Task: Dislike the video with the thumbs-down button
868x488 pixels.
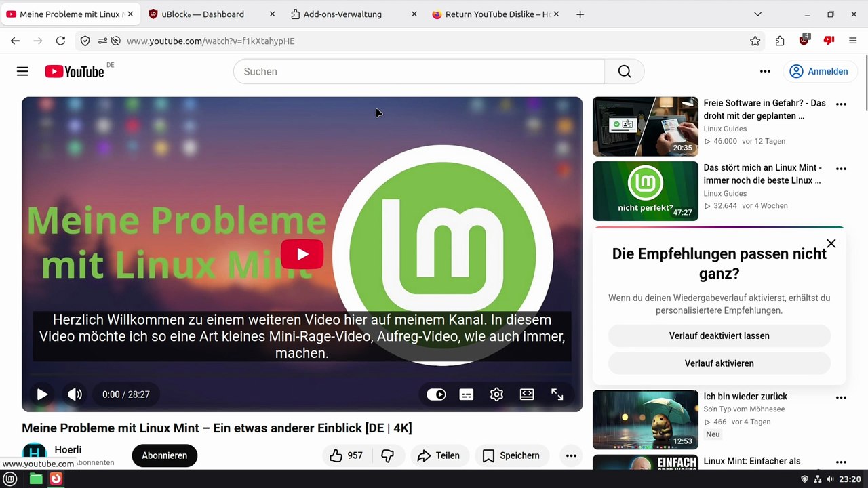Action: click(x=388, y=455)
